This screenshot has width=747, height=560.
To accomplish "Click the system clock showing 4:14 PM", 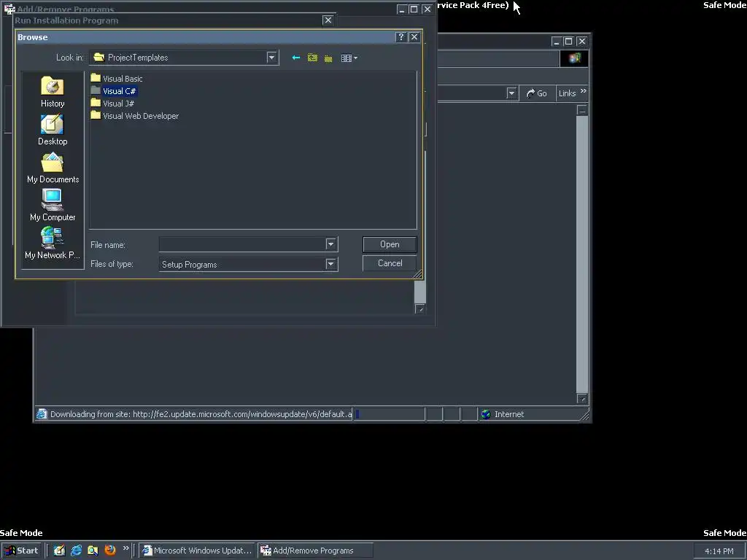I will click(719, 551).
